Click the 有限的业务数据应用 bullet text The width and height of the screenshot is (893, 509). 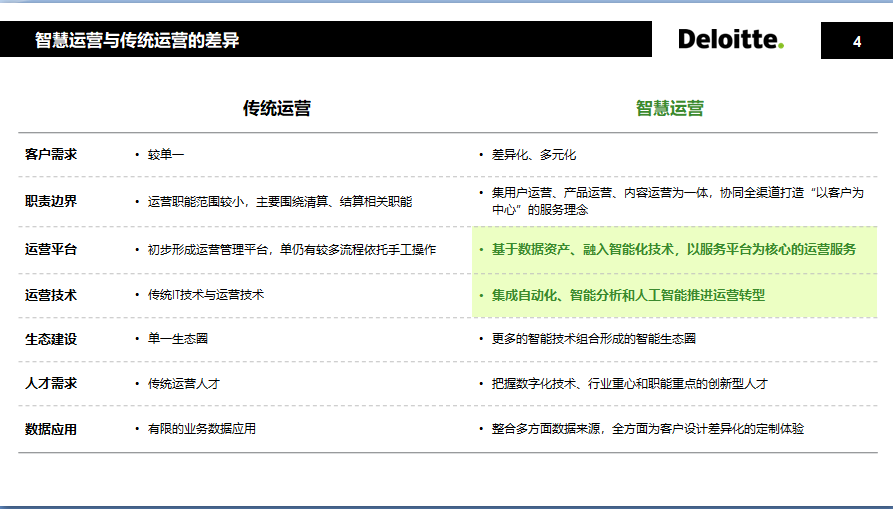click(202, 429)
